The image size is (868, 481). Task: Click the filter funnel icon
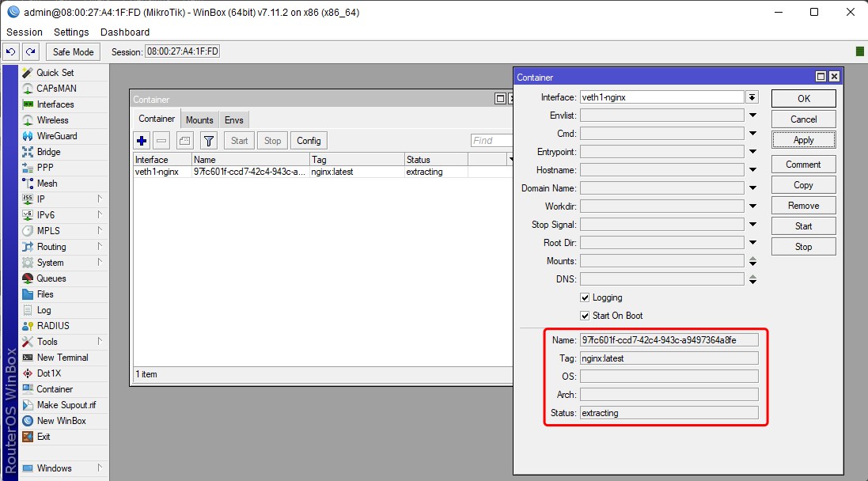tap(208, 141)
